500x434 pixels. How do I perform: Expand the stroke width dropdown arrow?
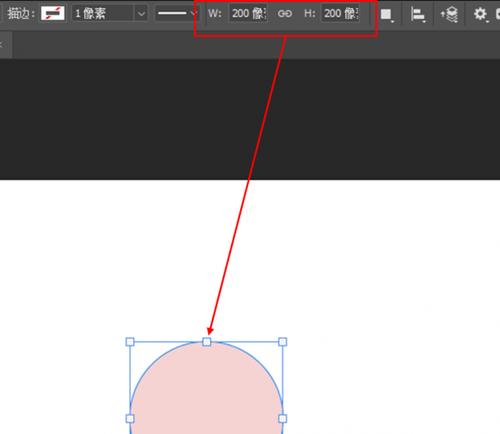pos(141,14)
